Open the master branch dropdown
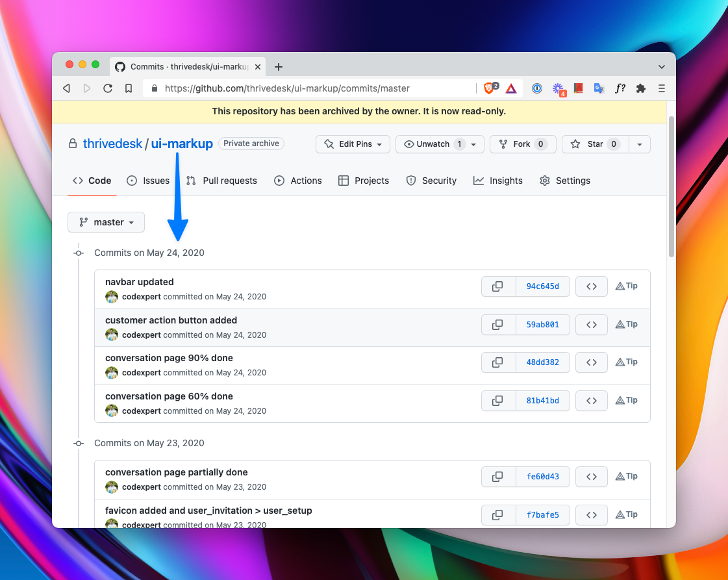The image size is (728, 580). click(106, 222)
